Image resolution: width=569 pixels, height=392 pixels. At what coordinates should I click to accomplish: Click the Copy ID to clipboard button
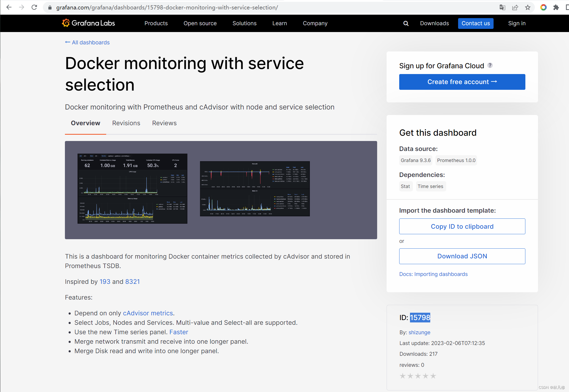(462, 226)
